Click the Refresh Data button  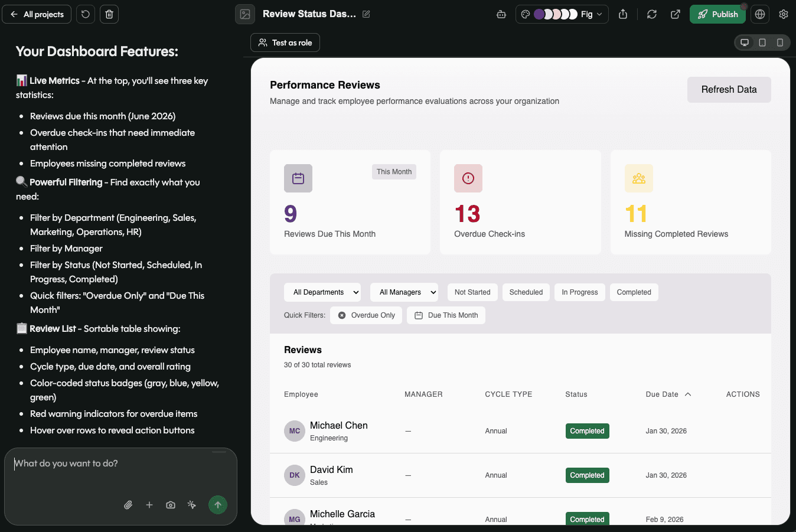tap(729, 90)
